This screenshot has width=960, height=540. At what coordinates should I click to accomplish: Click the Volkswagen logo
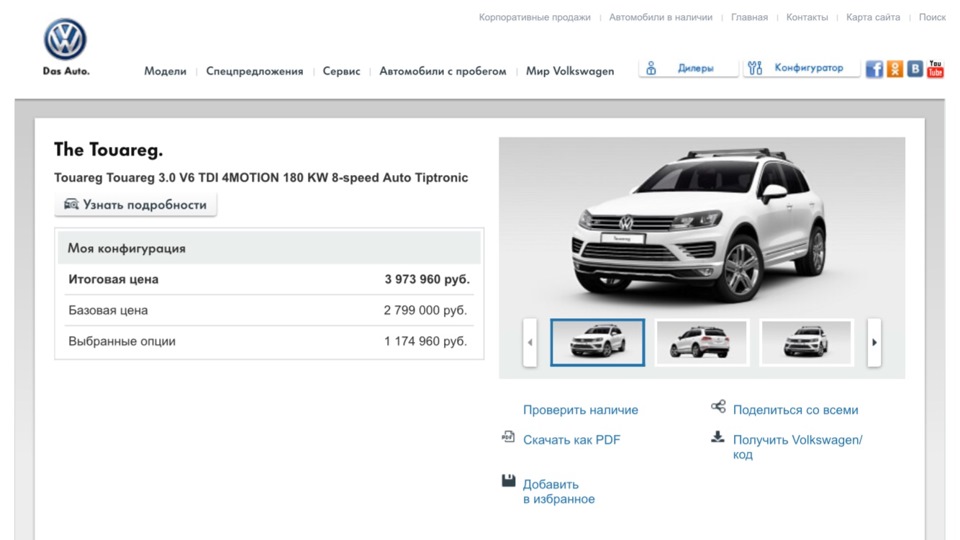[66, 39]
